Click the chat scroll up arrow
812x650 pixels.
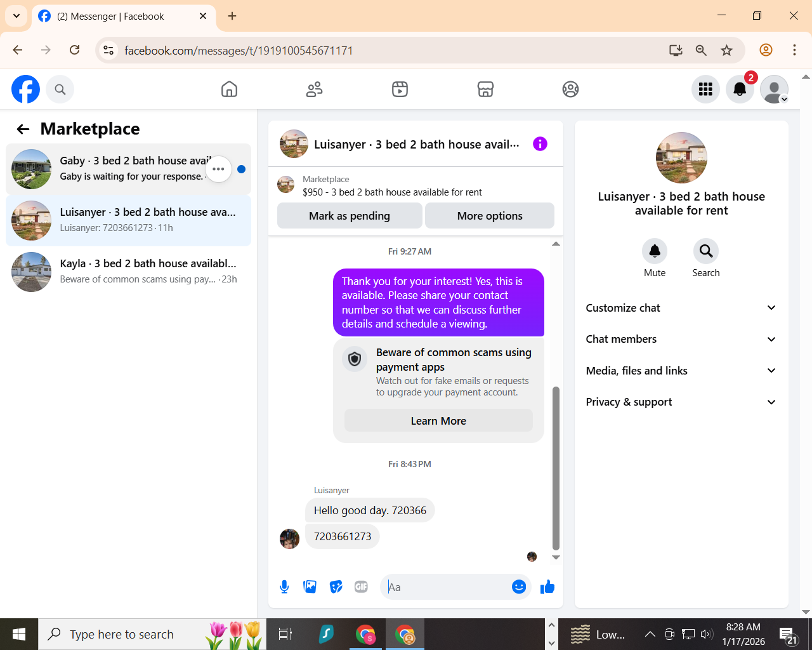(556, 244)
